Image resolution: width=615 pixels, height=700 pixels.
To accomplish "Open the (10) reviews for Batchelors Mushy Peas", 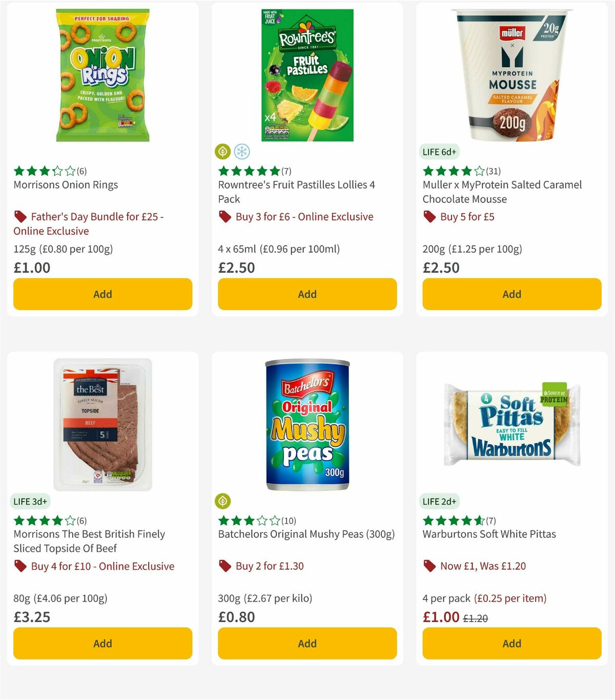I will [x=289, y=520].
